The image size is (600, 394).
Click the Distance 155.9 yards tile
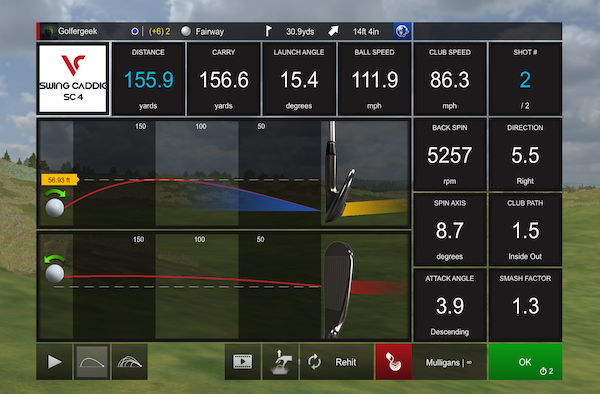(148, 79)
